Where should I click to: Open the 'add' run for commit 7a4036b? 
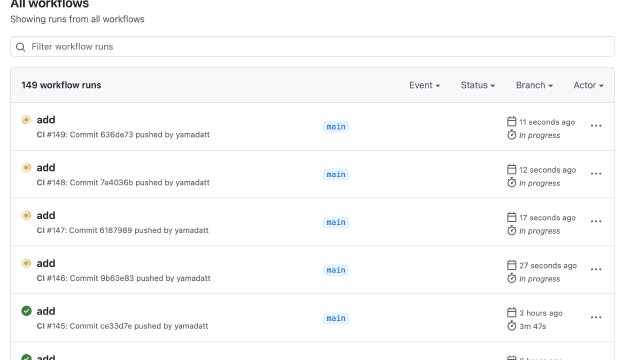[46, 168]
